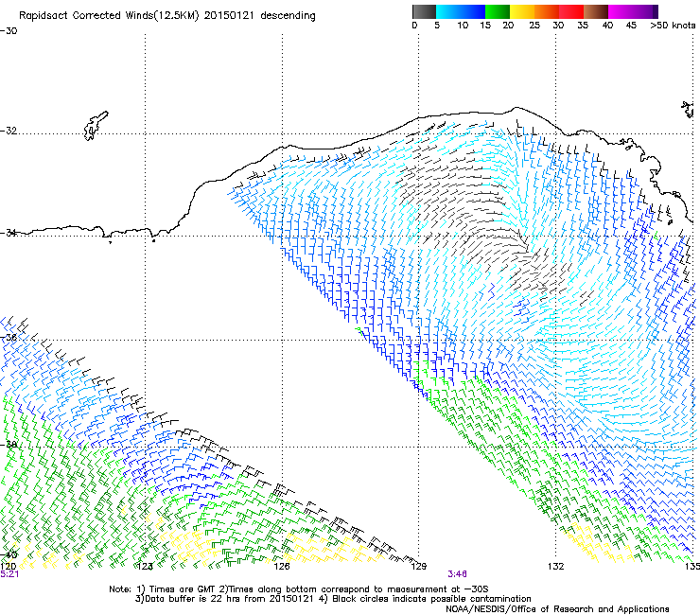Image resolution: width=700 pixels, height=615 pixels.
Task: Click the '132' longitude axis label
Action: [x=555, y=567]
